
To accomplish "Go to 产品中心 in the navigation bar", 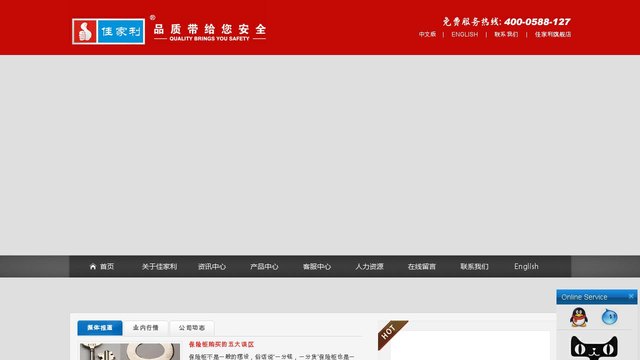I will click(264, 267).
